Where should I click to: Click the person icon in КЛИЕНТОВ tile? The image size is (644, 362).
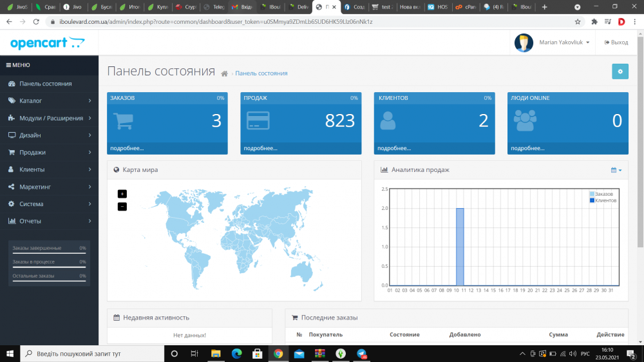tap(388, 121)
